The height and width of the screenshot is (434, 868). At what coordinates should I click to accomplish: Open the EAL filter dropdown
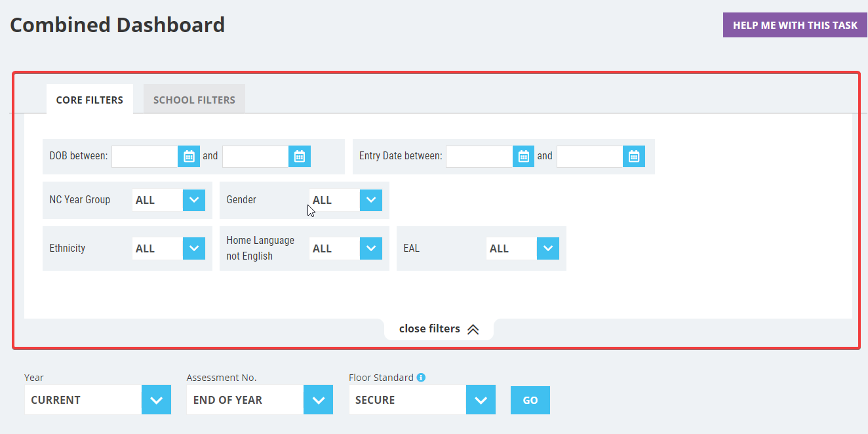(x=547, y=248)
